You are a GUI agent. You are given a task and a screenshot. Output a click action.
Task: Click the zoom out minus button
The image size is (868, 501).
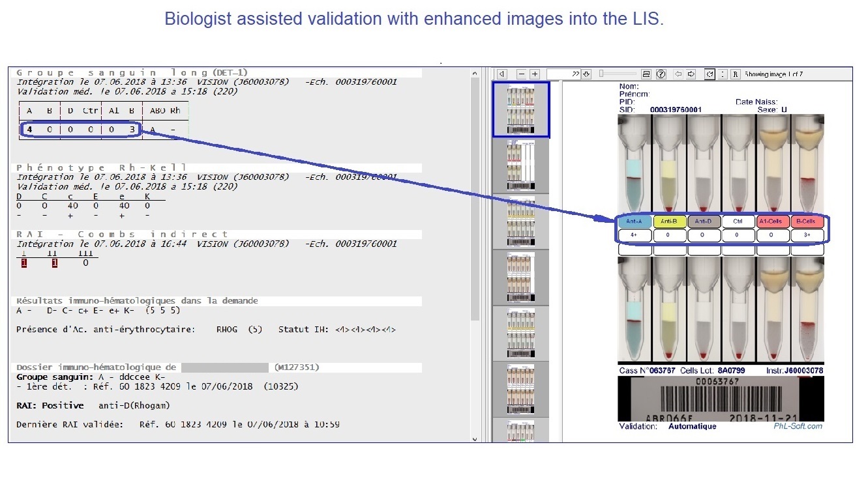pyautogui.click(x=522, y=74)
